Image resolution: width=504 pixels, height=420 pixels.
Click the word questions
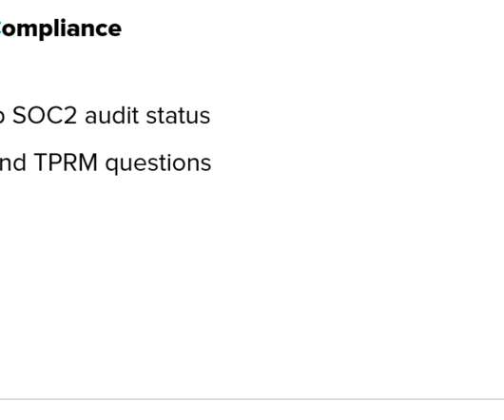(158, 164)
